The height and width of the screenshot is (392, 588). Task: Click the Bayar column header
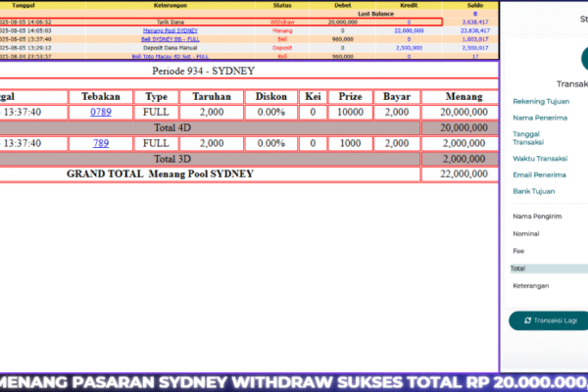tap(397, 97)
